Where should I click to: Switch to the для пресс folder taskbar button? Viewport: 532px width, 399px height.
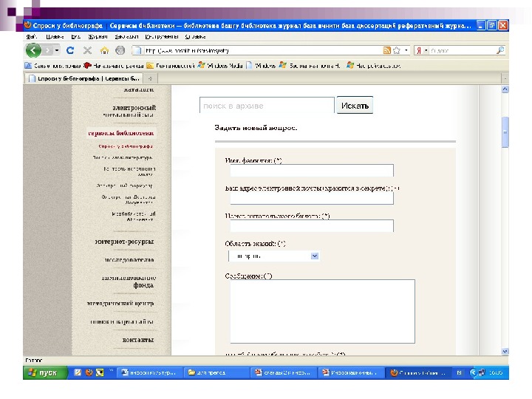[x=217, y=372]
